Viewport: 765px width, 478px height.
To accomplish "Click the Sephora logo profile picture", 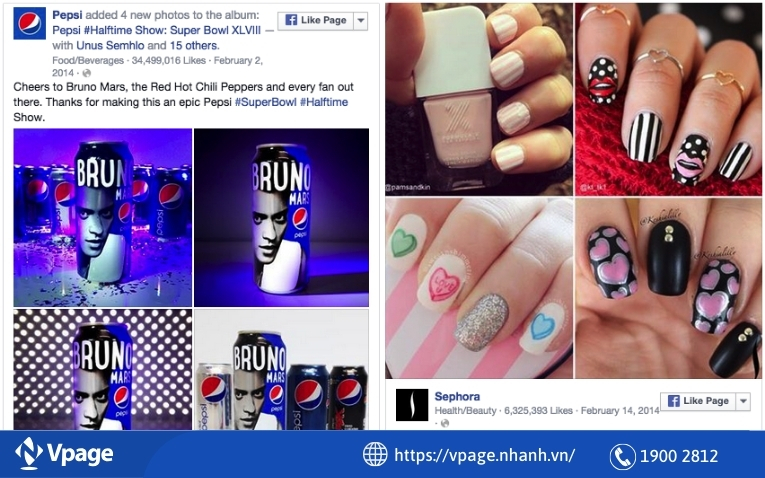I will pos(412,405).
